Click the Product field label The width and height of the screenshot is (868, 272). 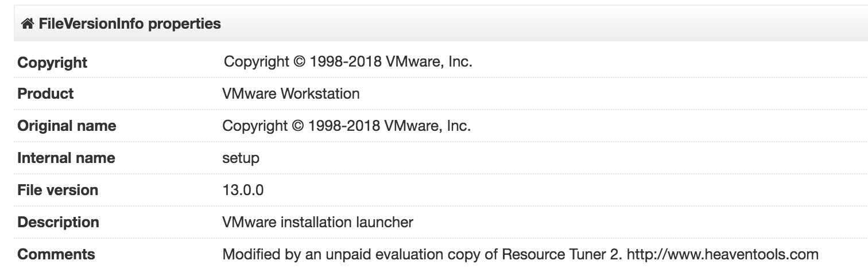[45, 94]
